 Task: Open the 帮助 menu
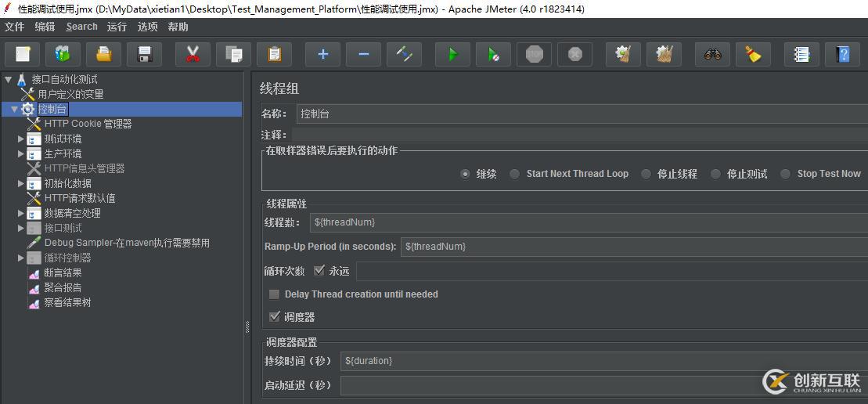pyautogui.click(x=178, y=27)
